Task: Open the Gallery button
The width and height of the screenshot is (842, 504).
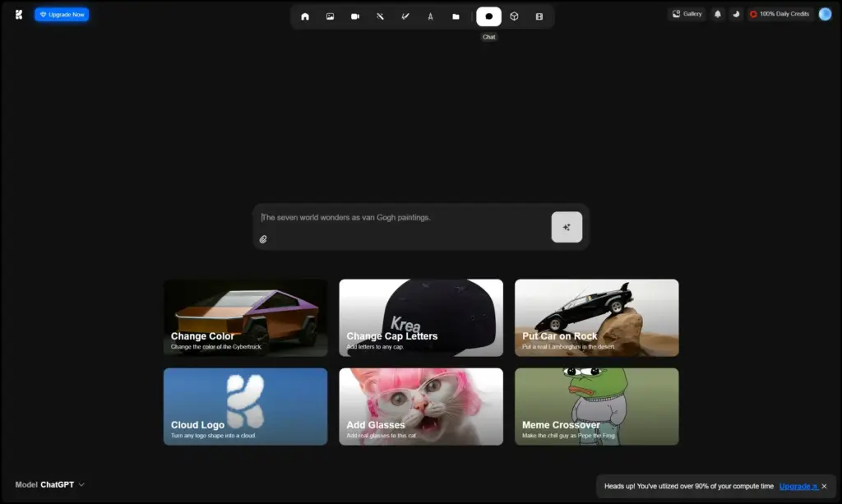Action: (687, 14)
